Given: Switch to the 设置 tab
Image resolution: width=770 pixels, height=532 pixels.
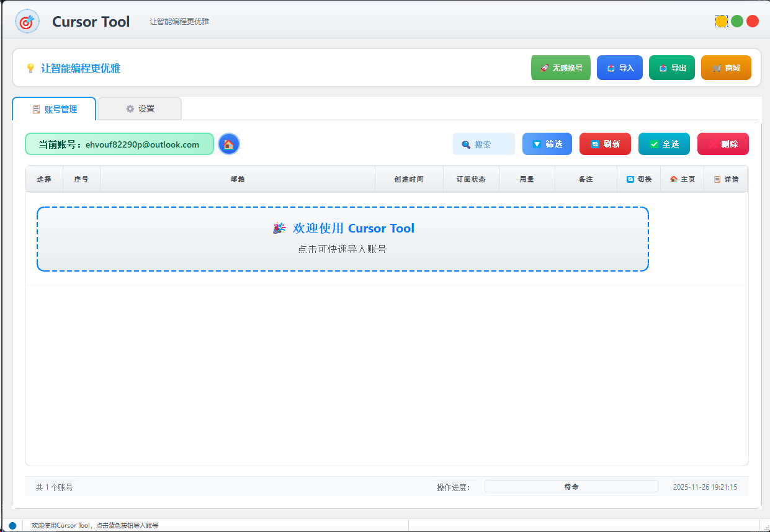Looking at the screenshot, I should click(x=139, y=108).
